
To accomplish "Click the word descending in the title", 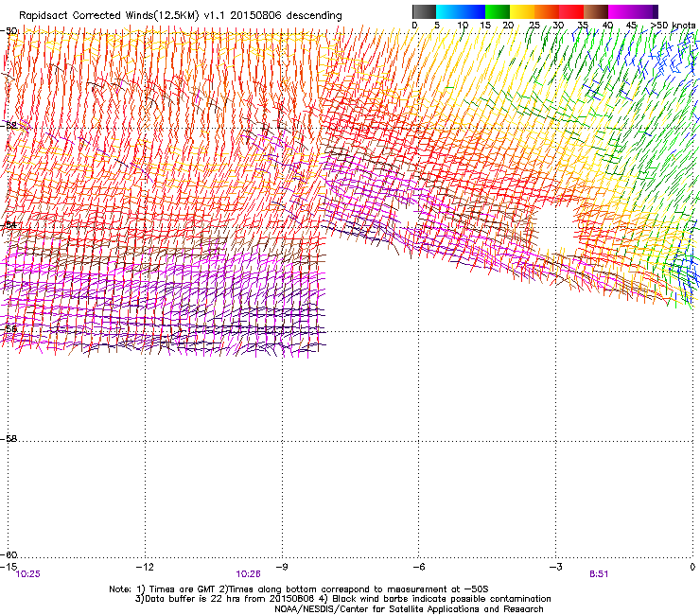I will (x=314, y=16).
